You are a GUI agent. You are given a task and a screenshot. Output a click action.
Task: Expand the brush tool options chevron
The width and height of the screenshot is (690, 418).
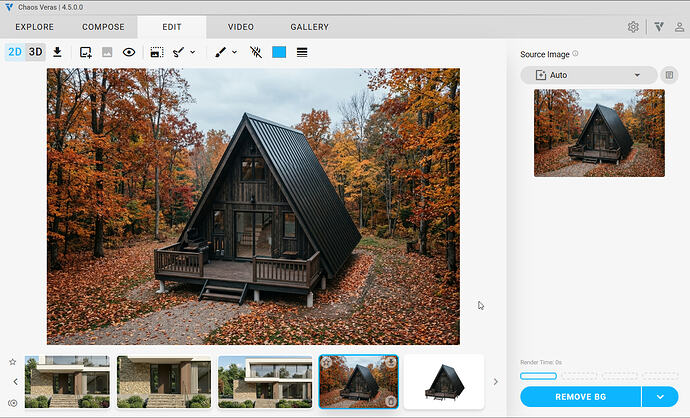coord(235,52)
